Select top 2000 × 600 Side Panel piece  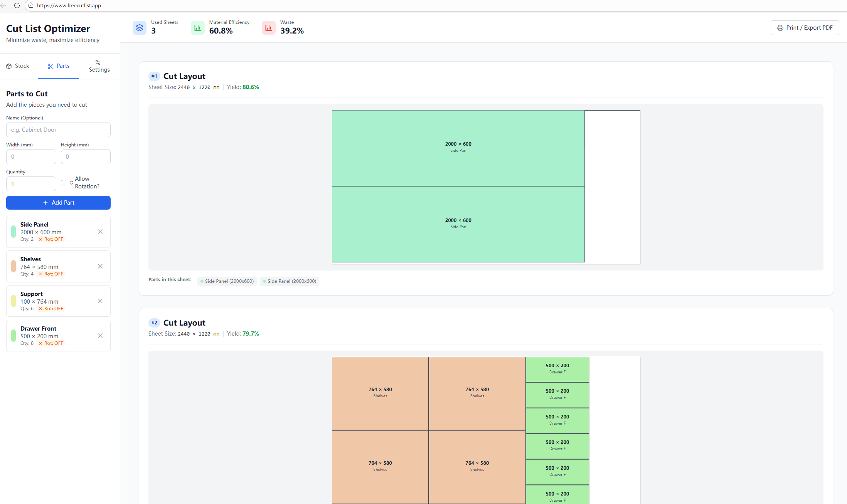458,148
